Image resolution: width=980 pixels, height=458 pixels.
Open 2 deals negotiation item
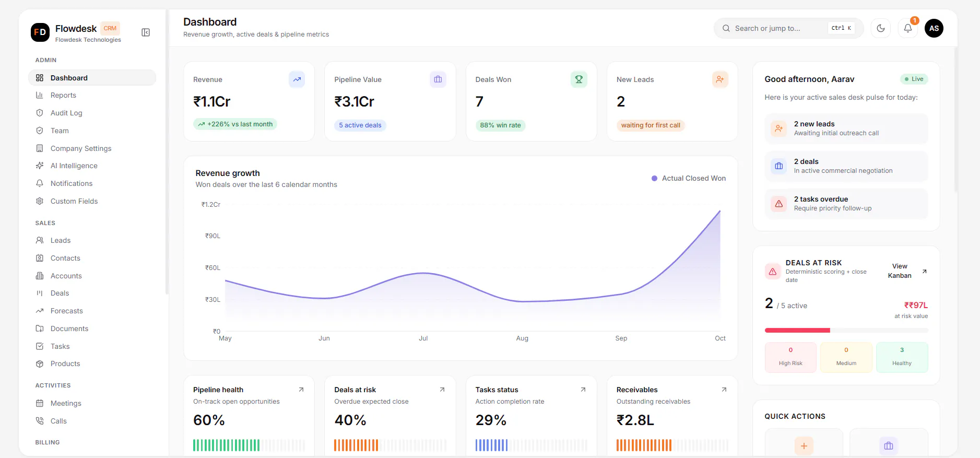pos(846,166)
